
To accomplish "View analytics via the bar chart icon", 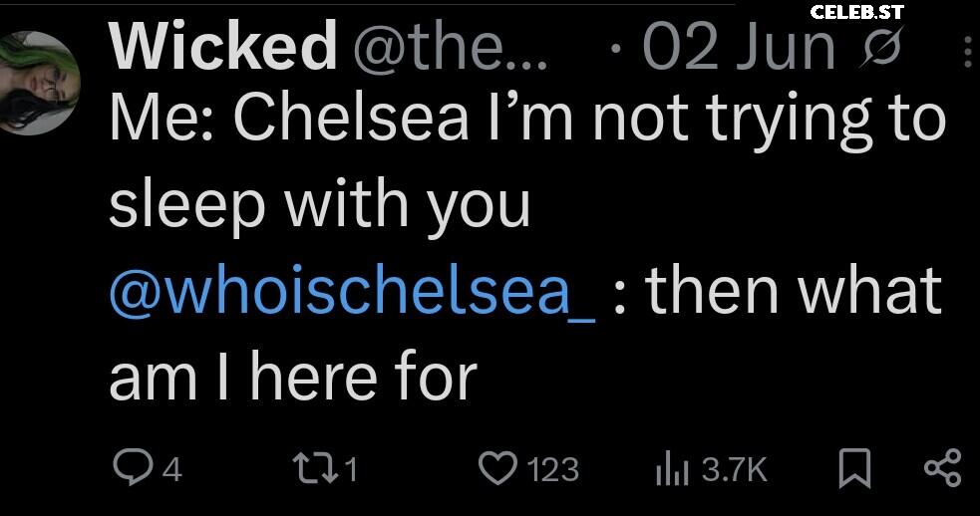I will (x=672, y=470).
